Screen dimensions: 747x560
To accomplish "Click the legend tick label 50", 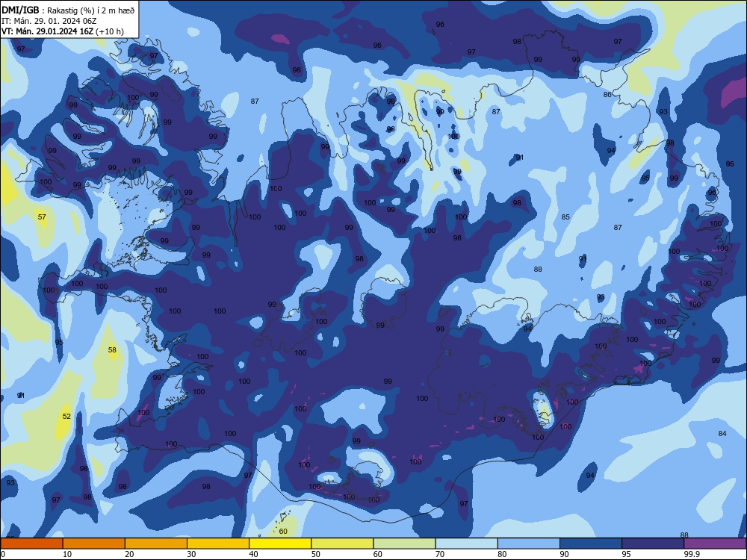I will tap(315, 554).
